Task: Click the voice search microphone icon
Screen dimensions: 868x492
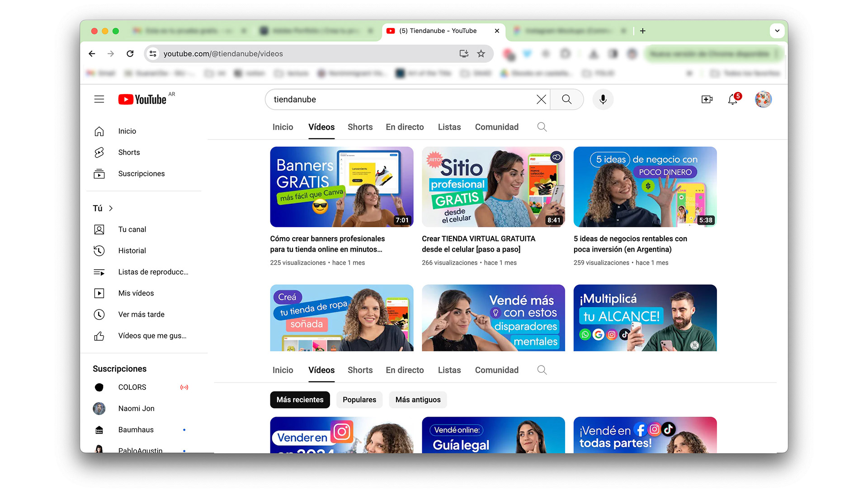Action: [x=603, y=99]
